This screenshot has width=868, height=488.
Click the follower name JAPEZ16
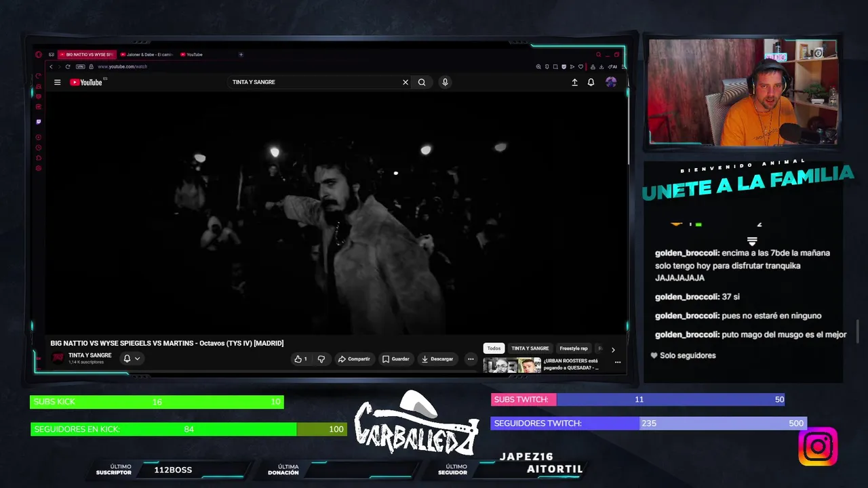click(x=526, y=457)
